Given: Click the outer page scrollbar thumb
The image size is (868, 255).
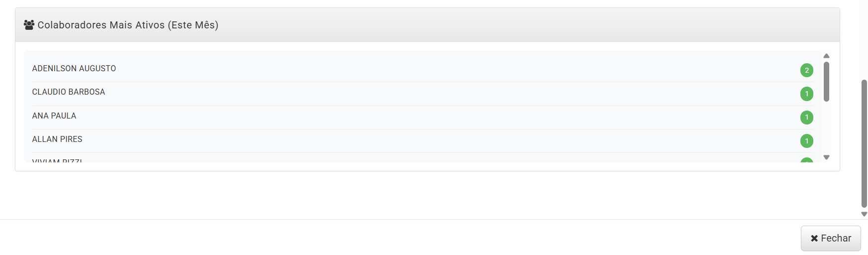Looking at the screenshot, I should (864, 143).
